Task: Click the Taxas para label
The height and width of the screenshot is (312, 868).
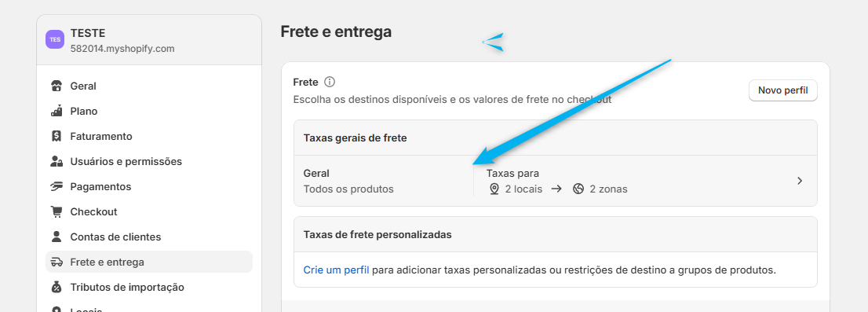Action: [512, 174]
